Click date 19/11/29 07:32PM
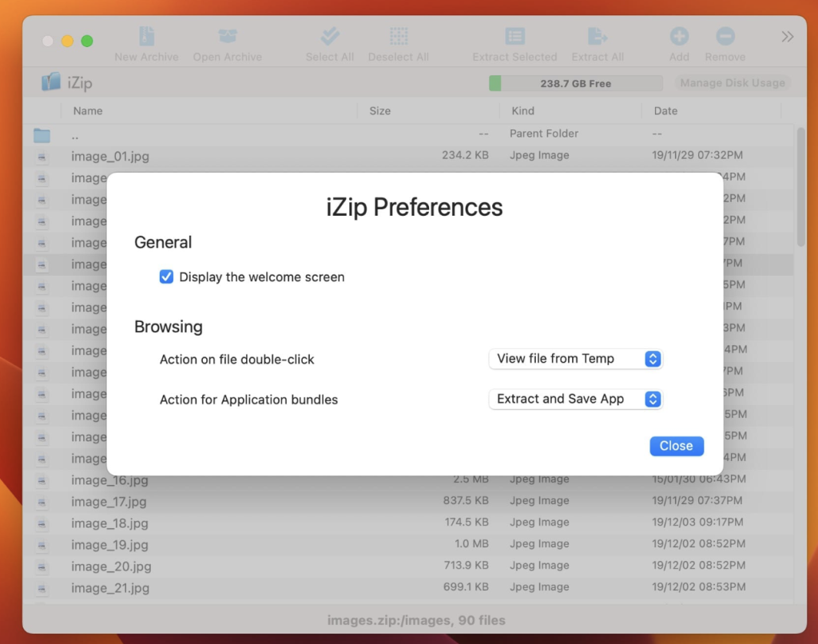The width and height of the screenshot is (818, 644). (x=697, y=155)
